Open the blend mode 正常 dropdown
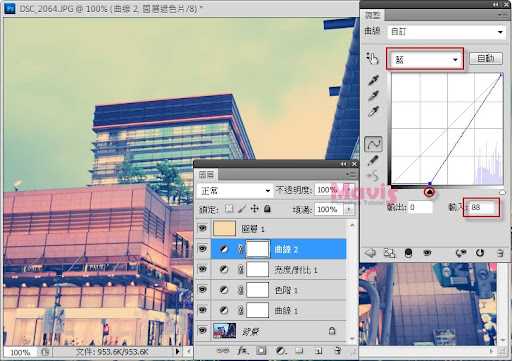This screenshot has height=361, width=512. pos(234,191)
